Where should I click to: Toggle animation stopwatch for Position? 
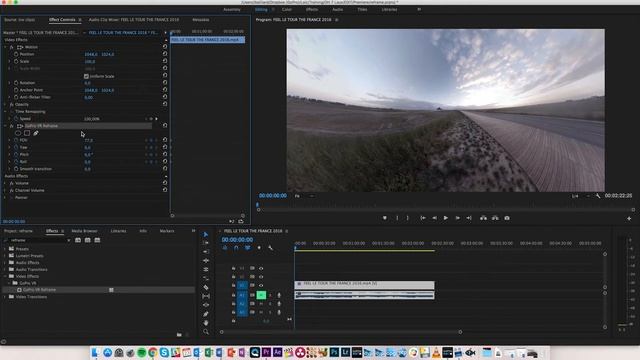16,54
